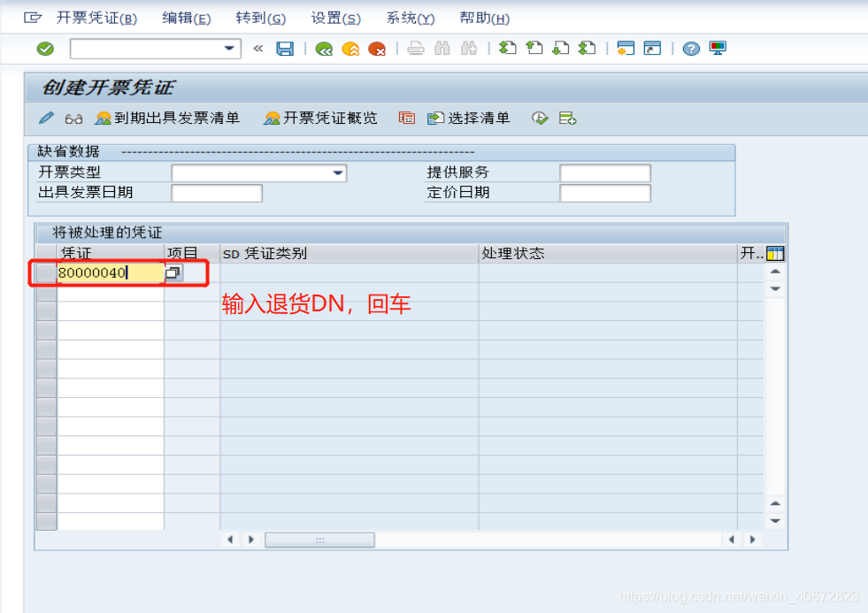
Task: Click the 定价日期 input field
Action: 605,193
